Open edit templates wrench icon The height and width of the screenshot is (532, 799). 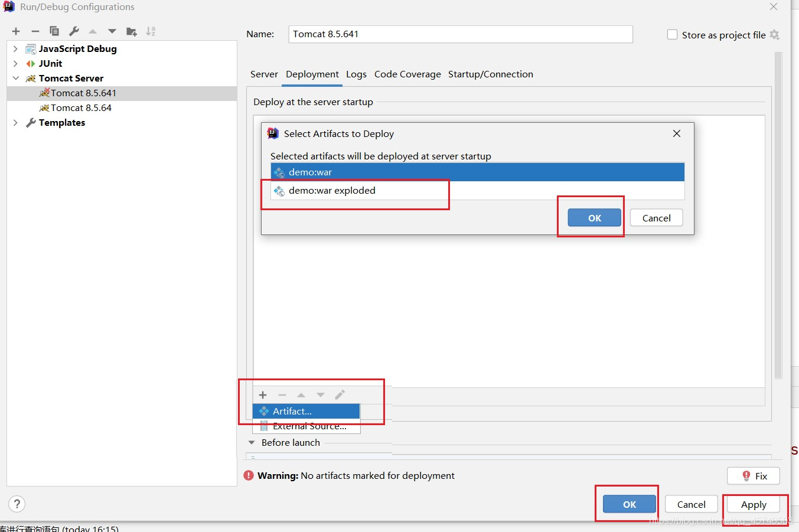pos(74,31)
